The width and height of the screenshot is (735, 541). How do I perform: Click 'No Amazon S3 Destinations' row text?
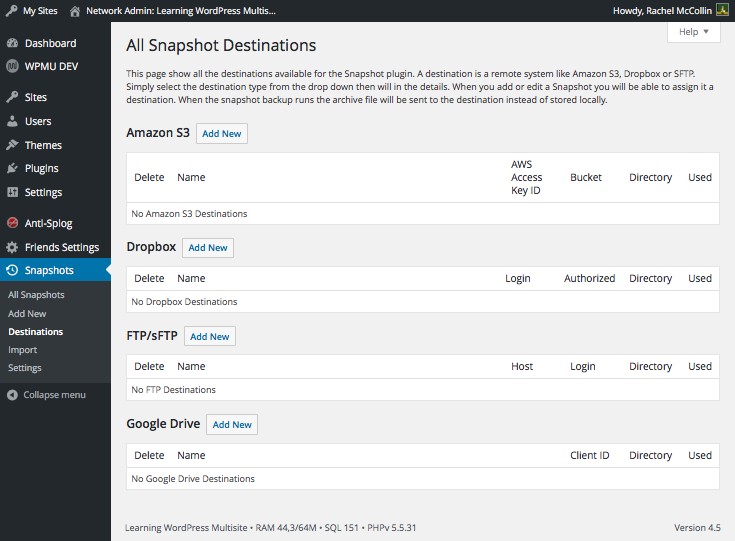[x=189, y=214]
